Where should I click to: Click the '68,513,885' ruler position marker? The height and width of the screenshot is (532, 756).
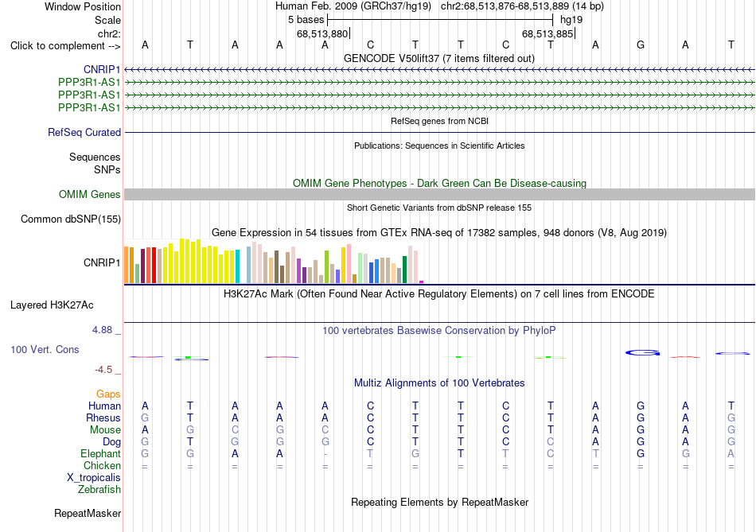(x=548, y=33)
